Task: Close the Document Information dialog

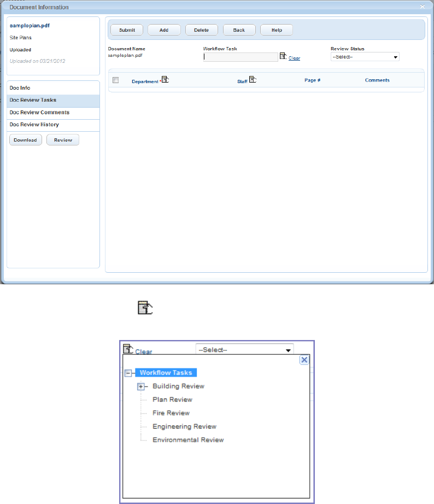Action: pyautogui.click(x=423, y=7)
